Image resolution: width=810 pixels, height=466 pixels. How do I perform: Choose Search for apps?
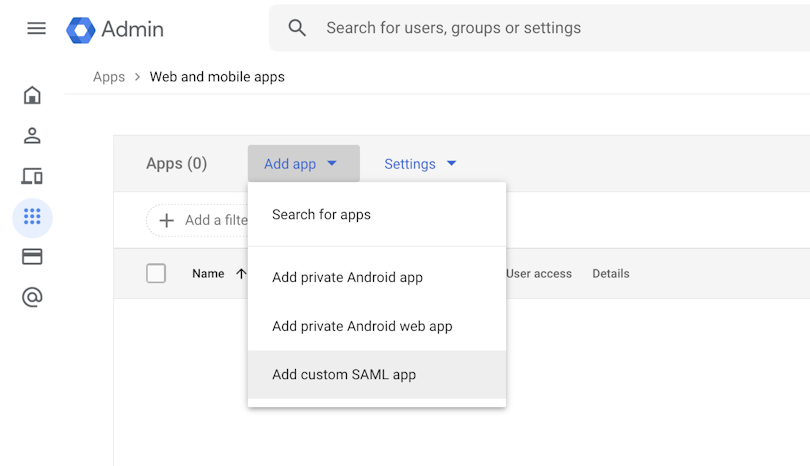377,214
